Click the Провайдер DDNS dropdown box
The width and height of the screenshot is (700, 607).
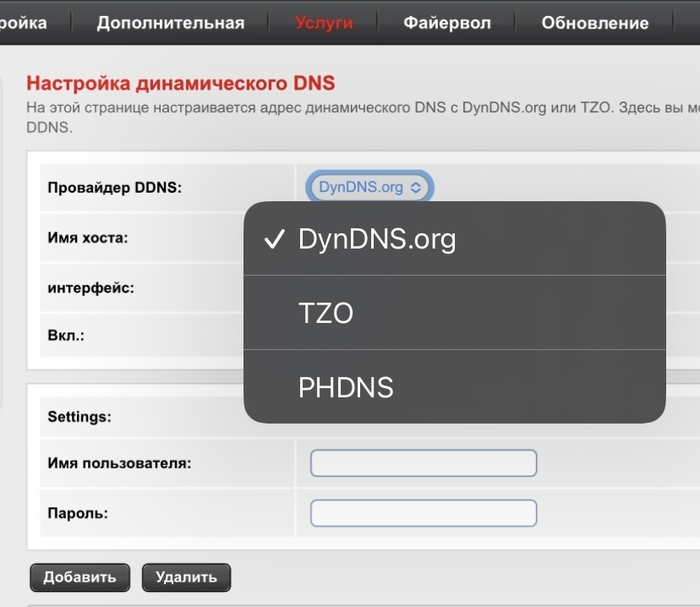(x=370, y=187)
